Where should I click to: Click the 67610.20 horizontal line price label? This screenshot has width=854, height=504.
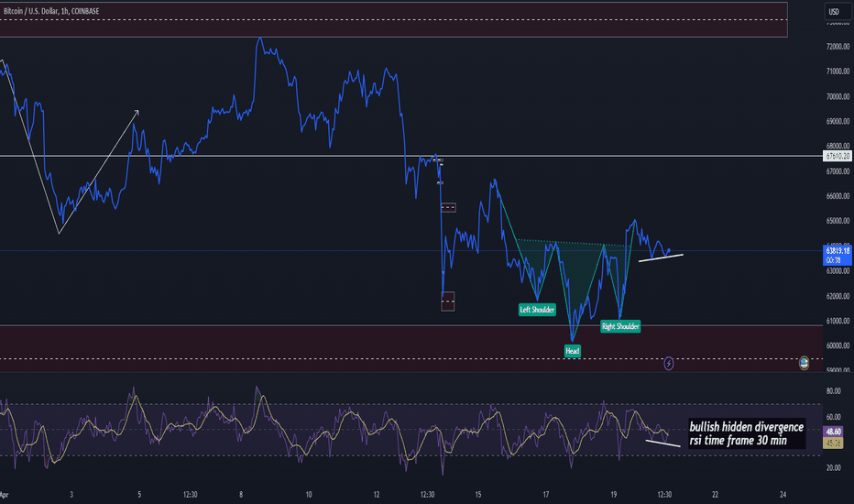point(834,157)
